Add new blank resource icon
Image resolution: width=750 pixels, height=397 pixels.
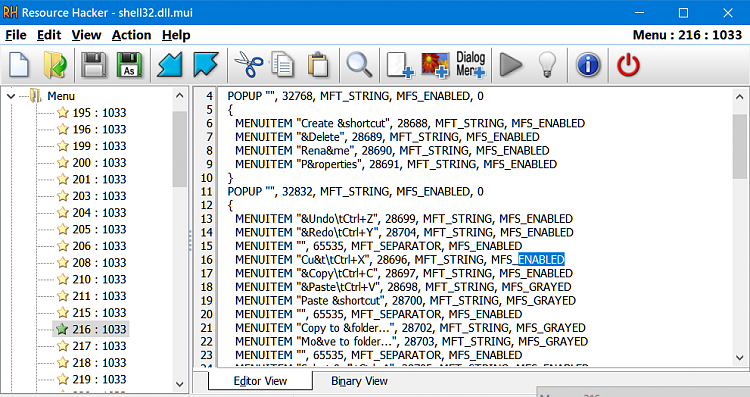[400, 65]
